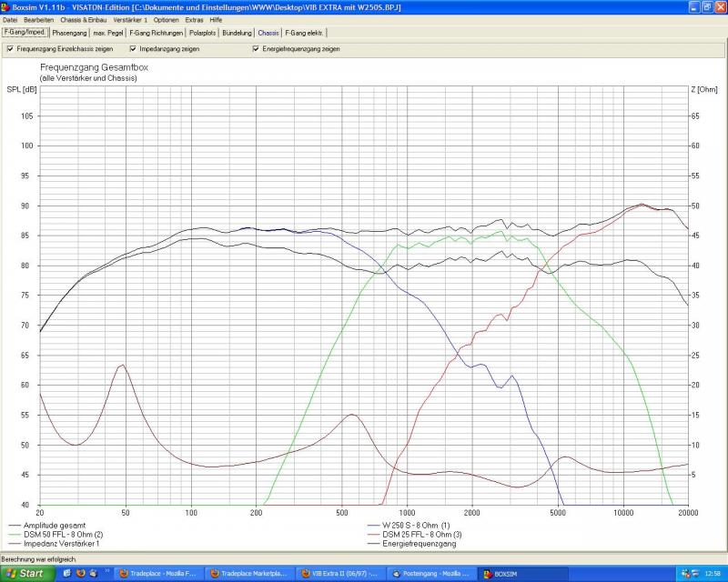Switch to Posteingang - Mozilla taskbar window
Screen dimensions: 728x582
coord(431,574)
